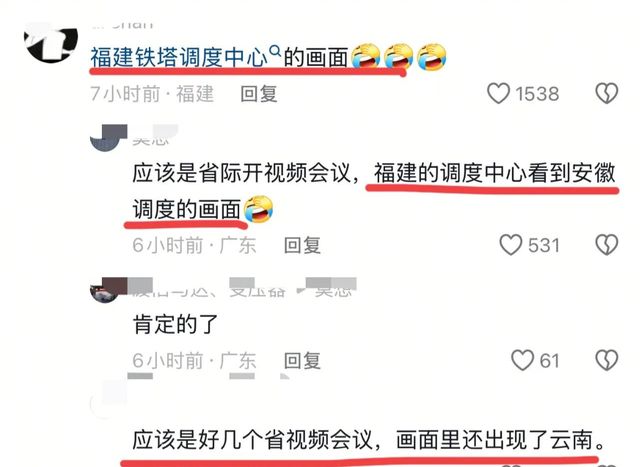Select the 肯定的了 comment text

(175, 324)
